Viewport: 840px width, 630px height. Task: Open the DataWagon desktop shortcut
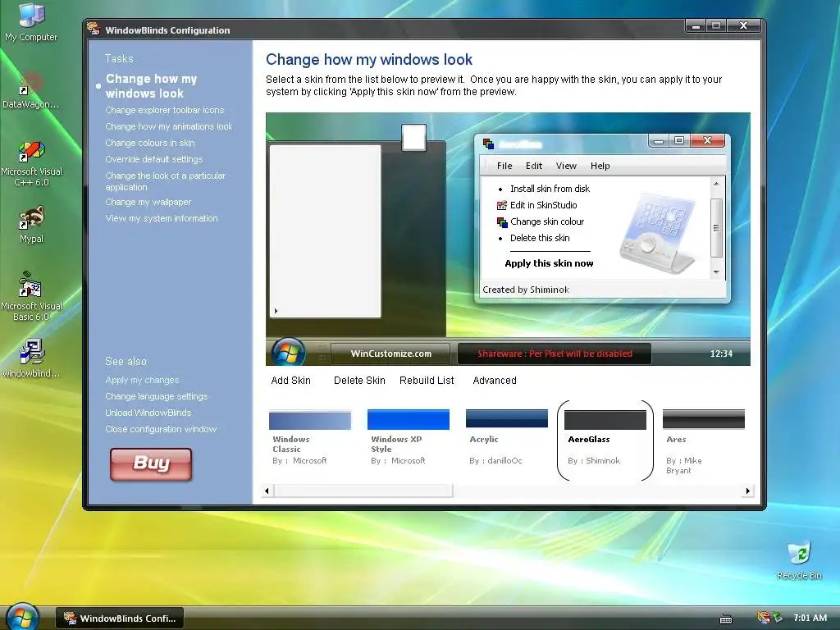(x=31, y=89)
